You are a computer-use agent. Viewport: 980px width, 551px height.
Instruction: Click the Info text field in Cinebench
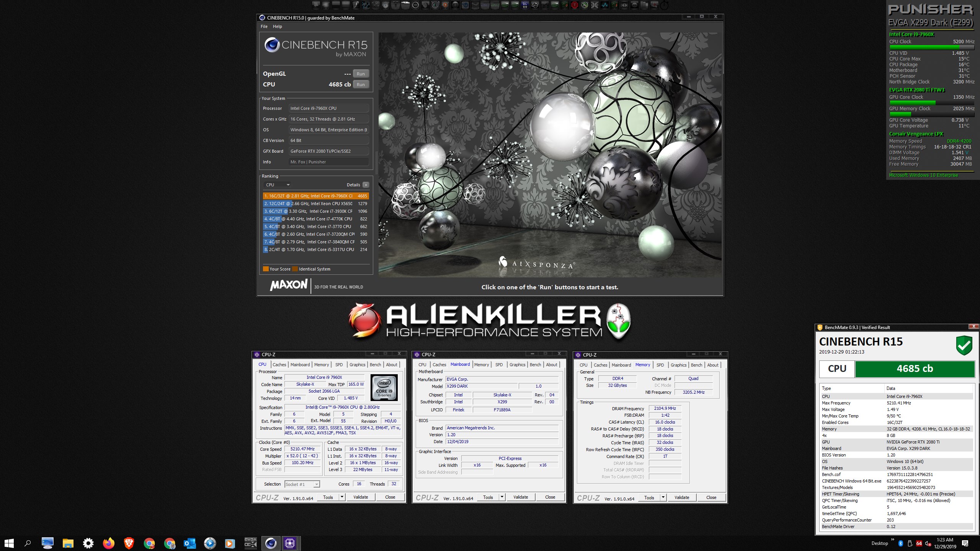pos(328,162)
